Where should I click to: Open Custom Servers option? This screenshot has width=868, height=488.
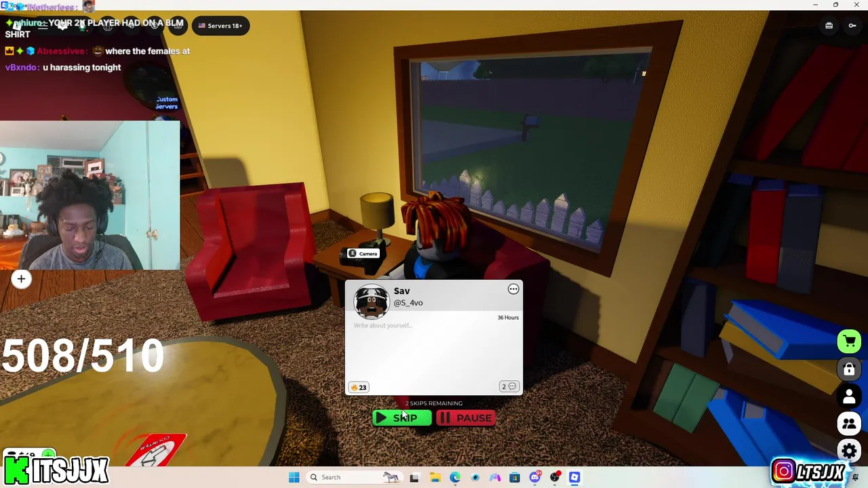pos(166,102)
